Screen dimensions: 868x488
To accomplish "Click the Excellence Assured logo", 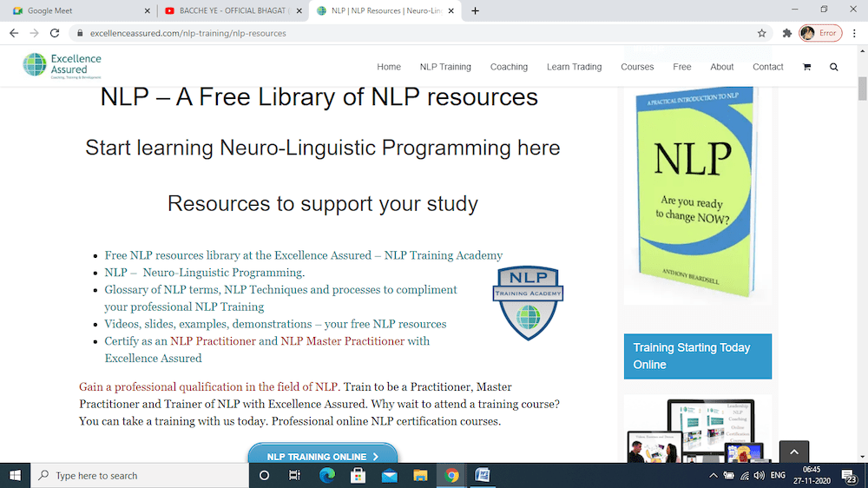I will 62,66.
